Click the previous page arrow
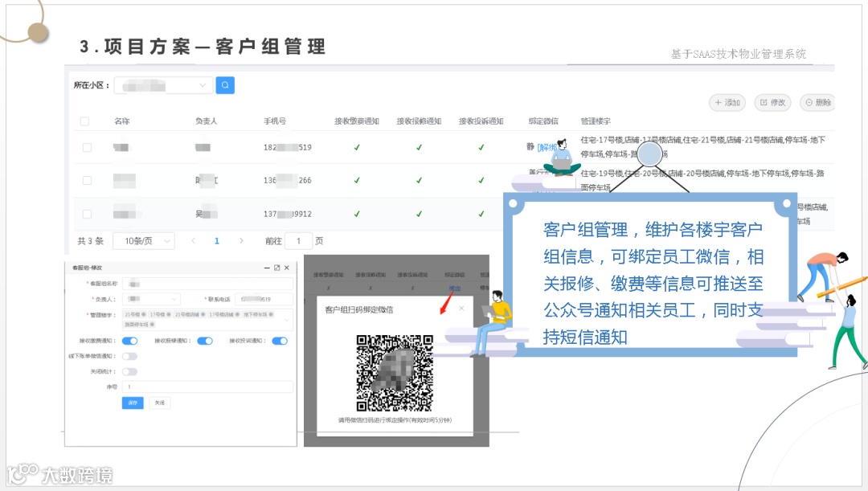Screen dimensions: 868x491 tap(193, 241)
